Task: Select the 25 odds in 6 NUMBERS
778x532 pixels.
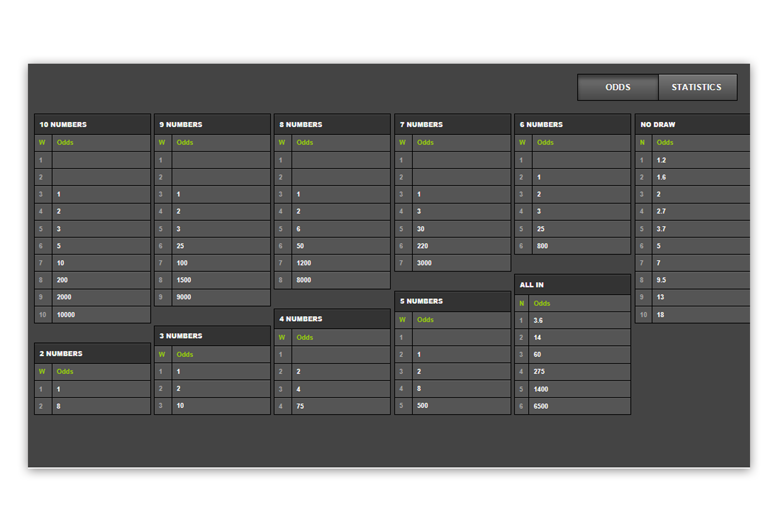Action: (581, 229)
